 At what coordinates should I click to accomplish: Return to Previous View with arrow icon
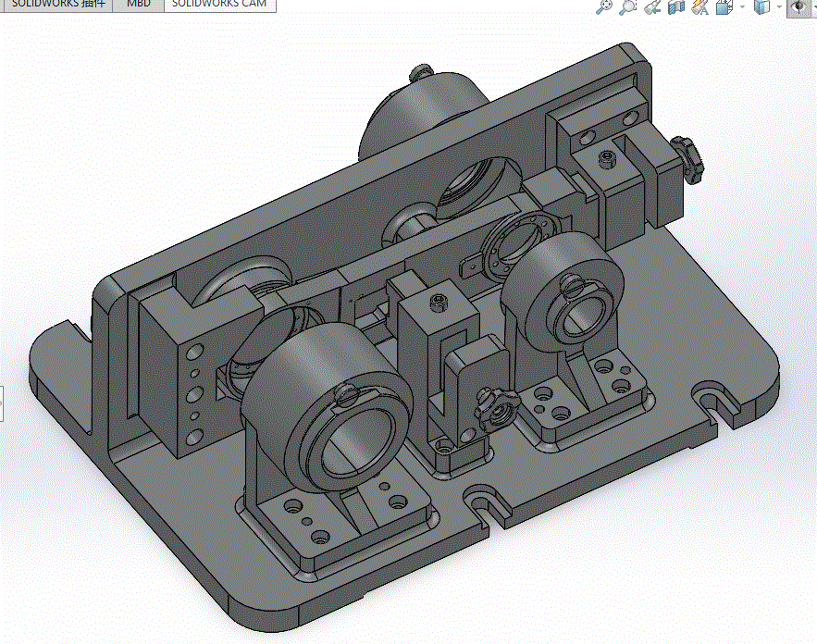(x=651, y=6)
